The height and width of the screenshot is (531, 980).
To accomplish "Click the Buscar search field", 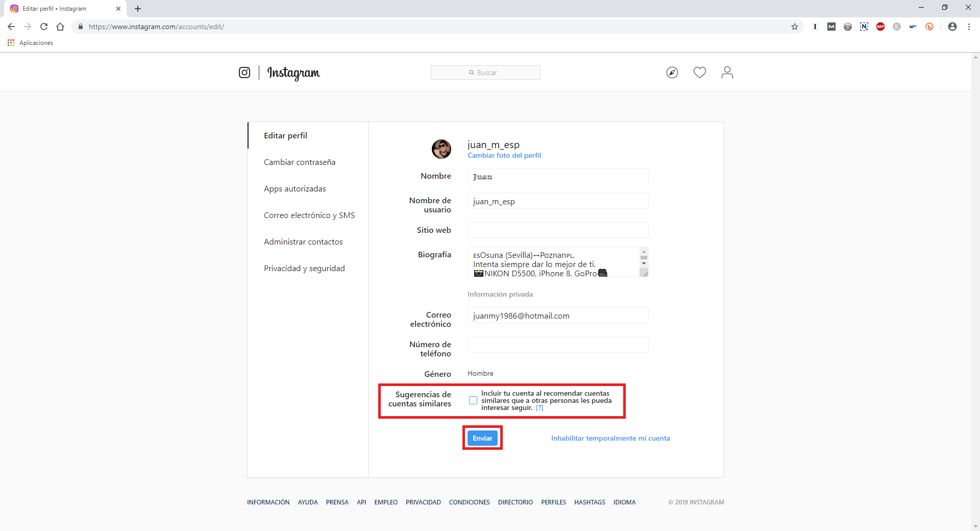I will [x=485, y=73].
